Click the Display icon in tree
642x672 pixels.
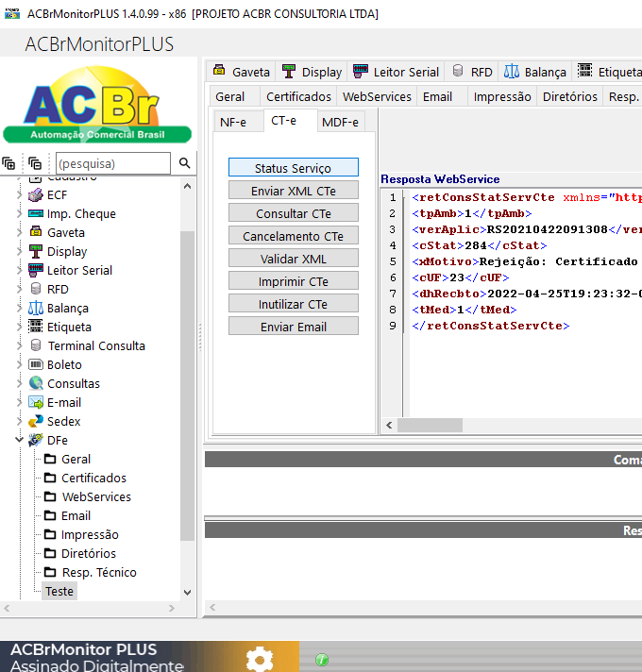point(36,251)
